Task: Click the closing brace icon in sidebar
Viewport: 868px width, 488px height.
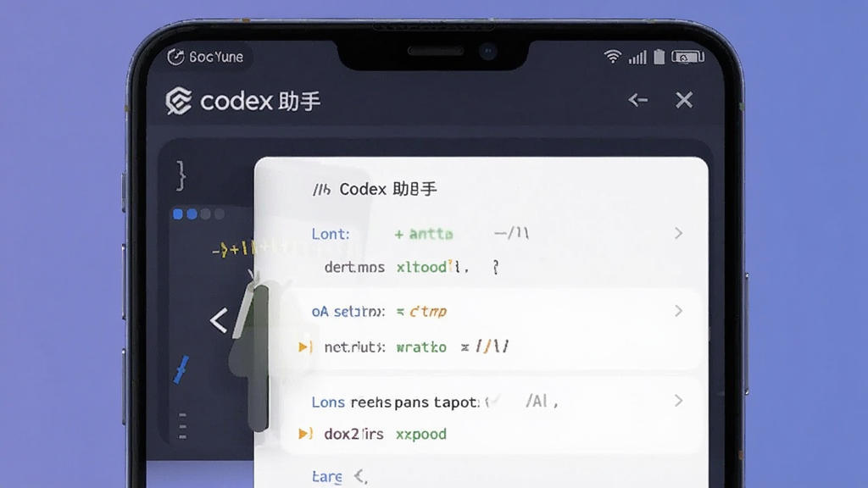Action: [181, 176]
